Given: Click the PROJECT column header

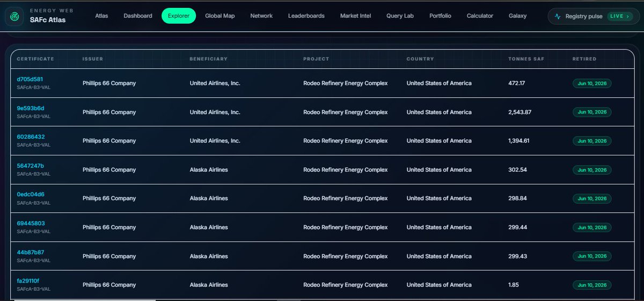Looking at the screenshot, I should [316, 59].
